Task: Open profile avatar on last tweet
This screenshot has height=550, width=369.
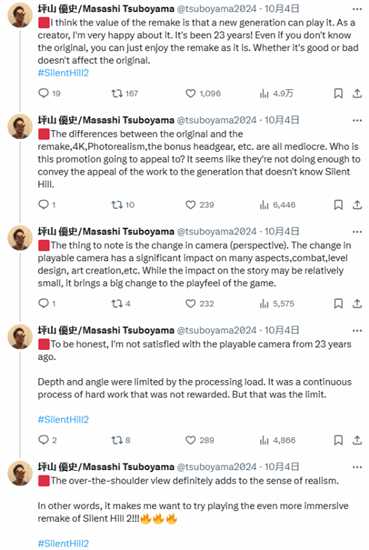Action: coord(20,473)
